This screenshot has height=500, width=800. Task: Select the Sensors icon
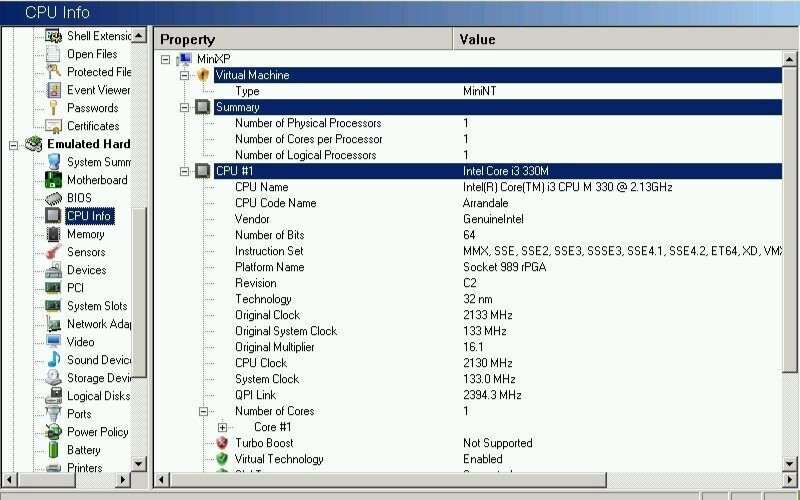click(53, 252)
